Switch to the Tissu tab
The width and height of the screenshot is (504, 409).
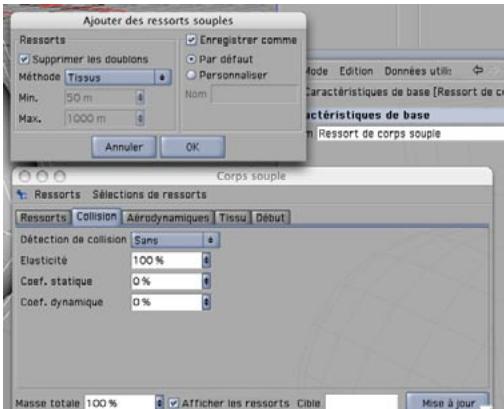click(233, 218)
